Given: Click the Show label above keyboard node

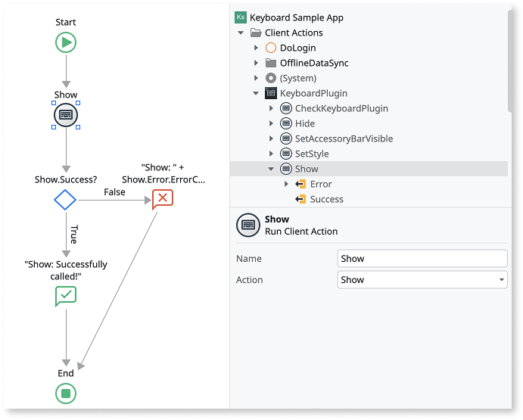Looking at the screenshot, I should click(x=66, y=95).
